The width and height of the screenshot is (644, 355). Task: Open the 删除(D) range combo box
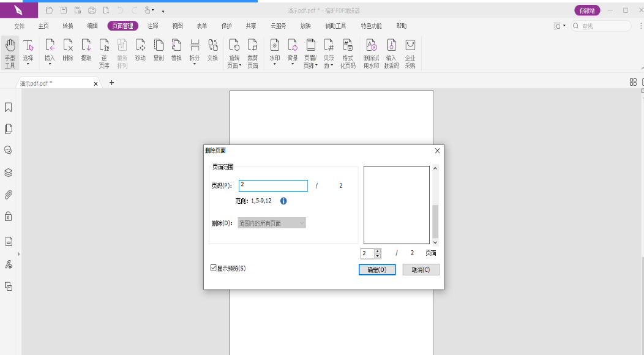tap(271, 223)
